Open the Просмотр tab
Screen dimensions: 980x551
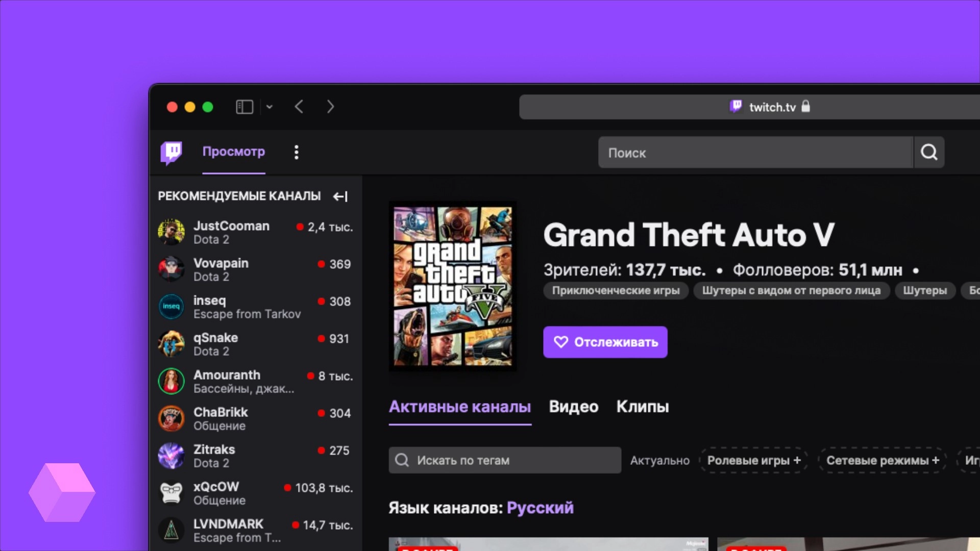[x=234, y=152]
